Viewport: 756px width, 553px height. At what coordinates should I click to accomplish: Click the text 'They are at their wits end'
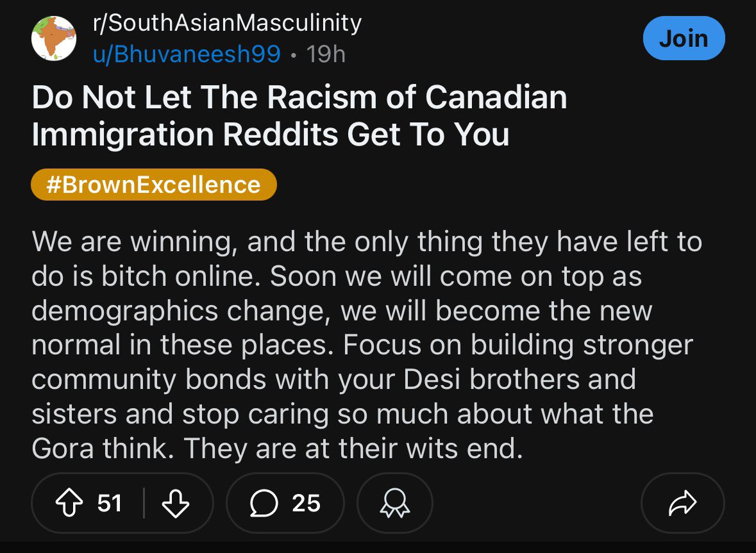[x=353, y=449]
